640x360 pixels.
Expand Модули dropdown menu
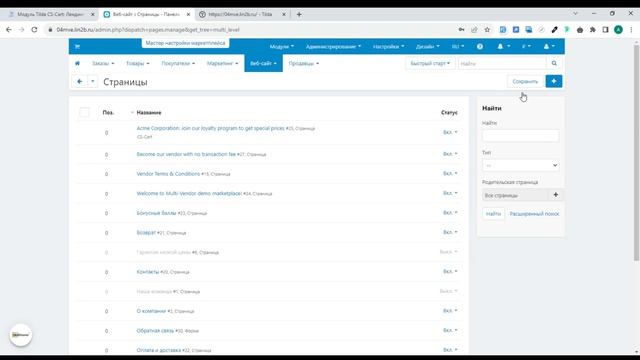[282, 47]
